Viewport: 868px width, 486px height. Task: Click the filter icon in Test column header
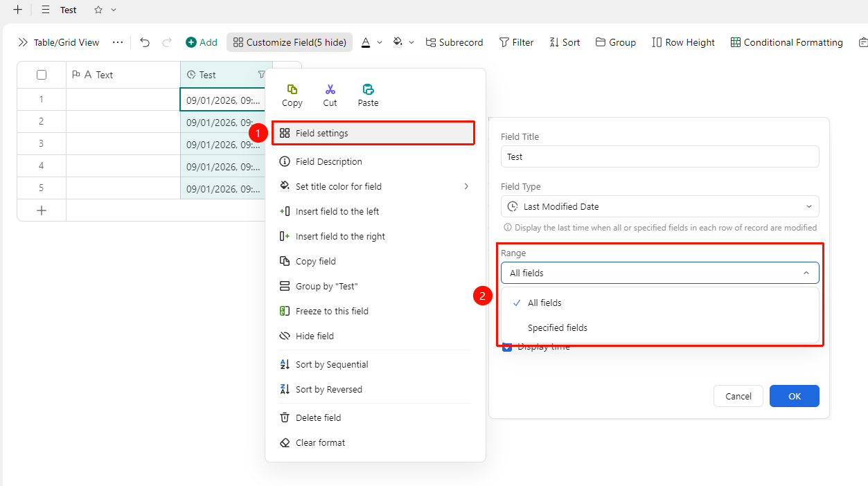click(x=261, y=75)
